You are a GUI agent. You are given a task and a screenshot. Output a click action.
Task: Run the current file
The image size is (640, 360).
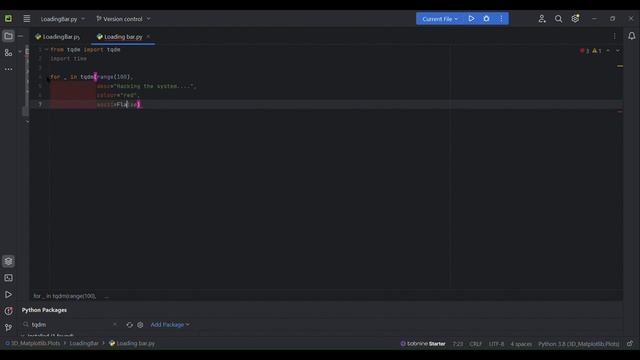[471, 19]
